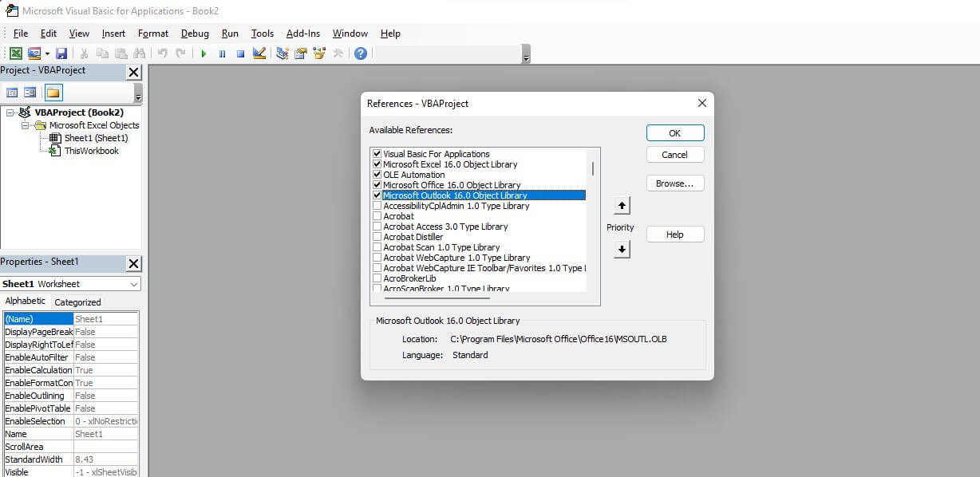Click the Undo icon in the toolbar

point(163,53)
